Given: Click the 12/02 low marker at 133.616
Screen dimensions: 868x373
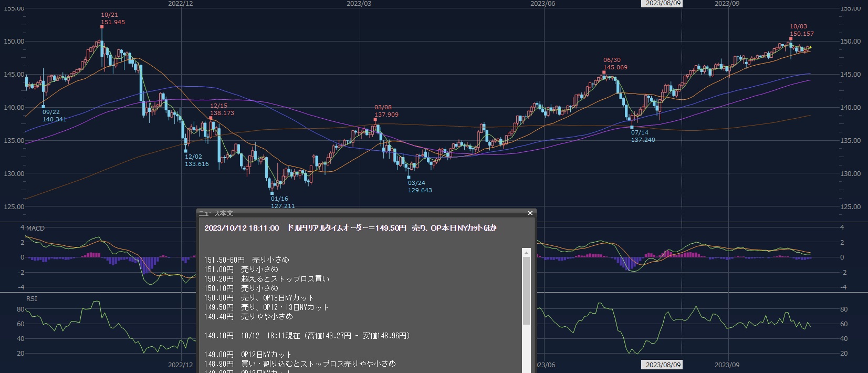Looking at the screenshot, I should click(x=186, y=151).
